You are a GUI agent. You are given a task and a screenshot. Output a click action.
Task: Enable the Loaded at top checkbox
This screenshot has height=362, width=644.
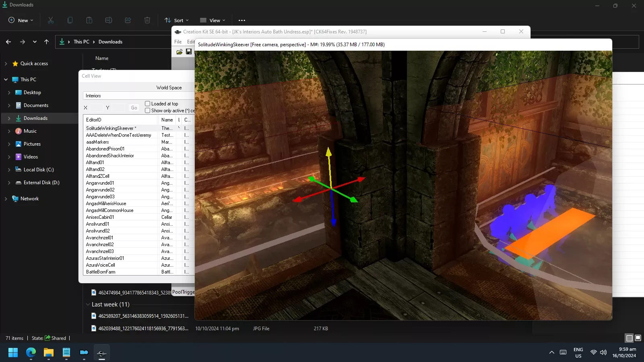click(147, 104)
